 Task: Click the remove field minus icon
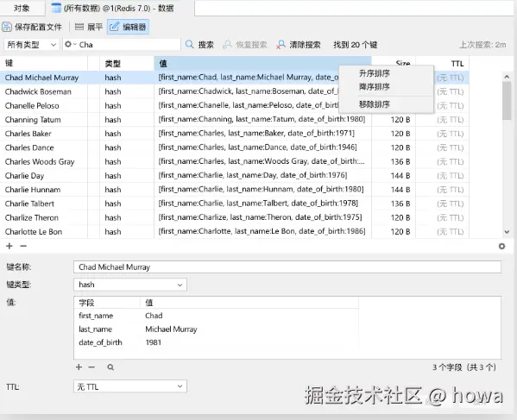[91, 367]
